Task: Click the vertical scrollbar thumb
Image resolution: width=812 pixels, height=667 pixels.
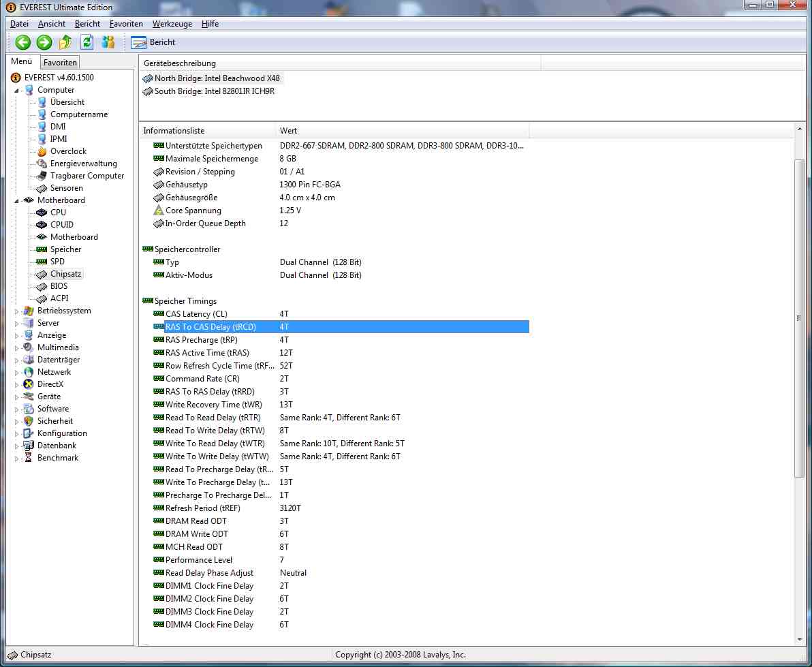Action: [x=800, y=318]
